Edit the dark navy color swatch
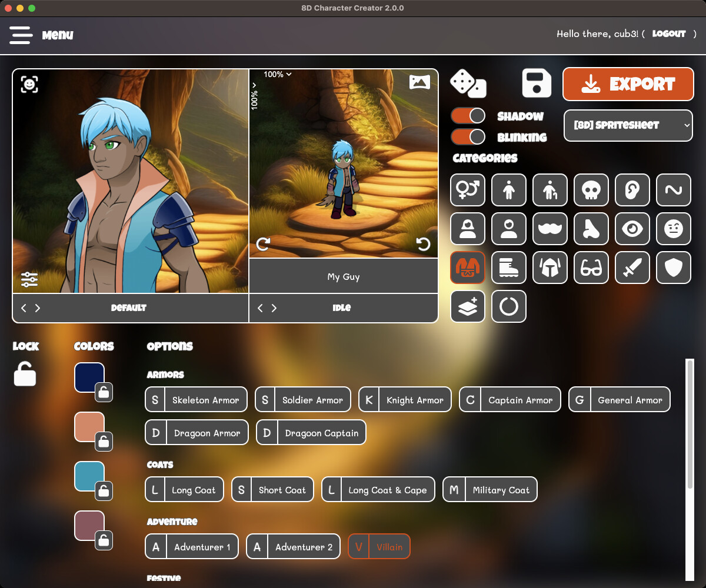Screen dimensions: 706x588 pyautogui.click(x=89, y=377)
